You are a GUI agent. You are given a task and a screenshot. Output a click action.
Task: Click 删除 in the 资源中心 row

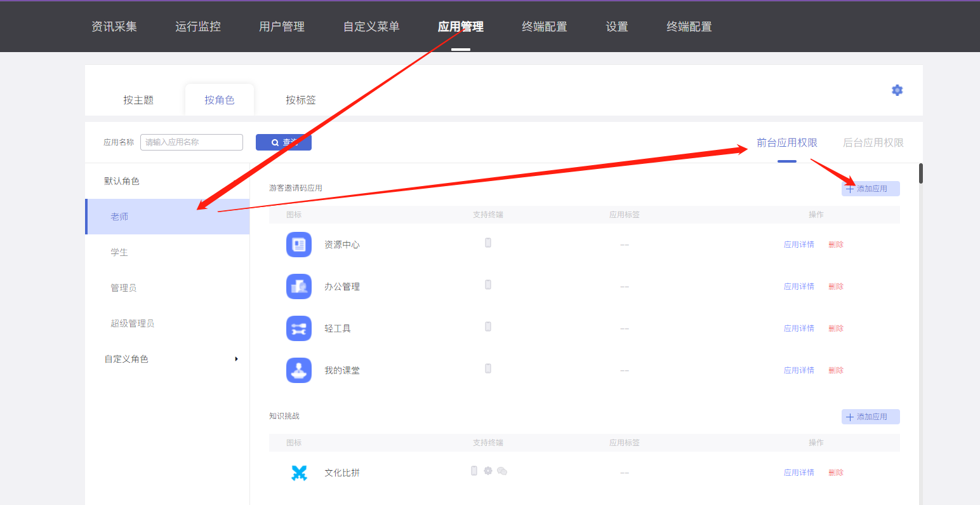(836, 245)
